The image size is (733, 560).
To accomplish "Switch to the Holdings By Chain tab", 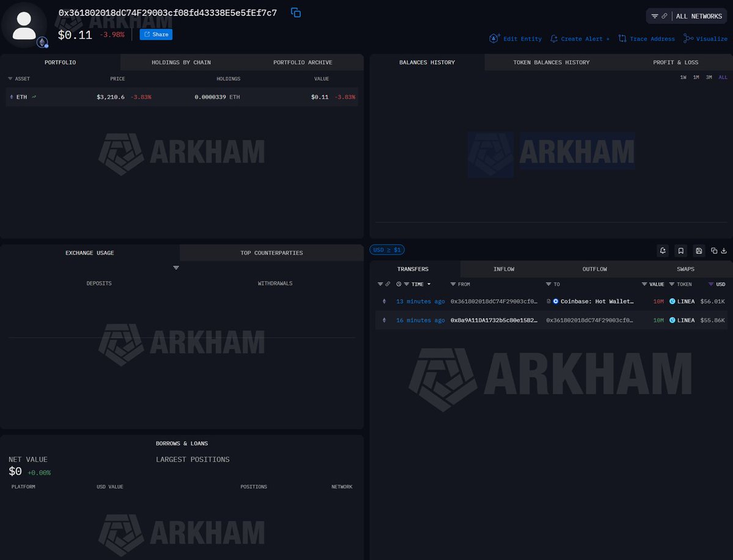I will pyautogui.click(x=181, y=62).
